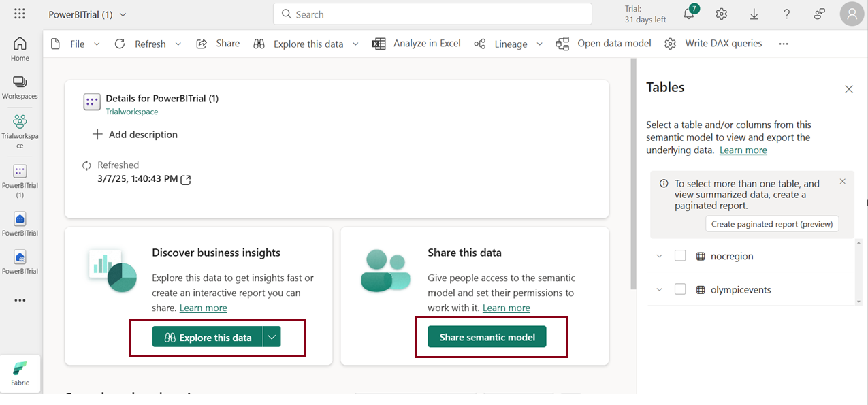Go to Home in left sidebar
Screen dimensions: 868x405
[20, 49]
